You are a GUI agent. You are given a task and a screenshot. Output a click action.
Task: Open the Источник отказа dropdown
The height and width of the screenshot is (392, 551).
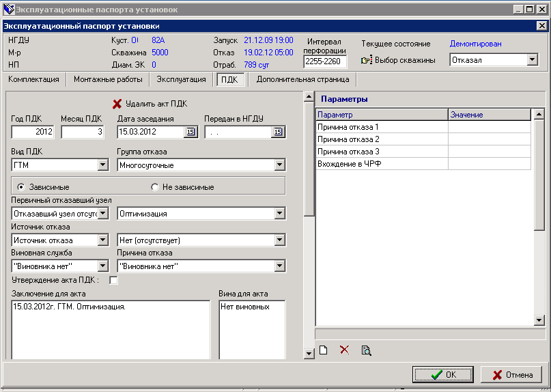[102, 240]
